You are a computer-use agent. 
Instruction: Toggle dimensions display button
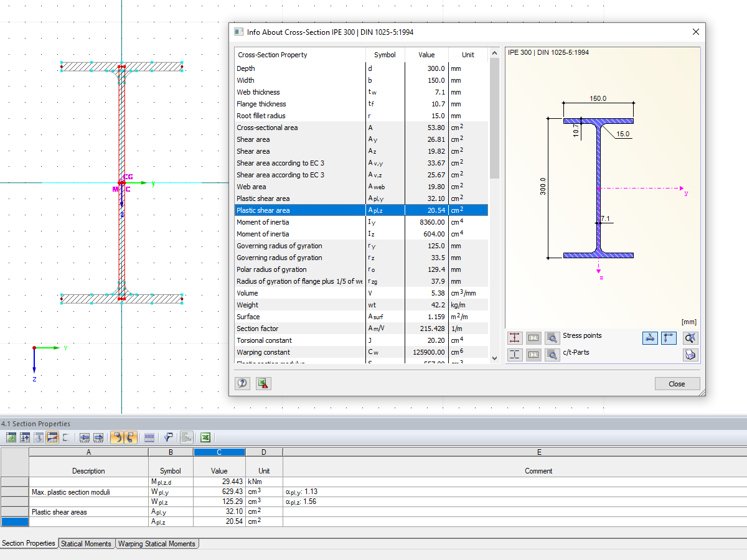tap(650, 338)
